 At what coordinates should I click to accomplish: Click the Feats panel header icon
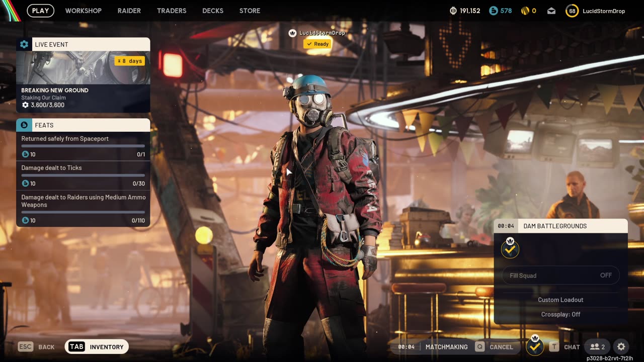24,125
